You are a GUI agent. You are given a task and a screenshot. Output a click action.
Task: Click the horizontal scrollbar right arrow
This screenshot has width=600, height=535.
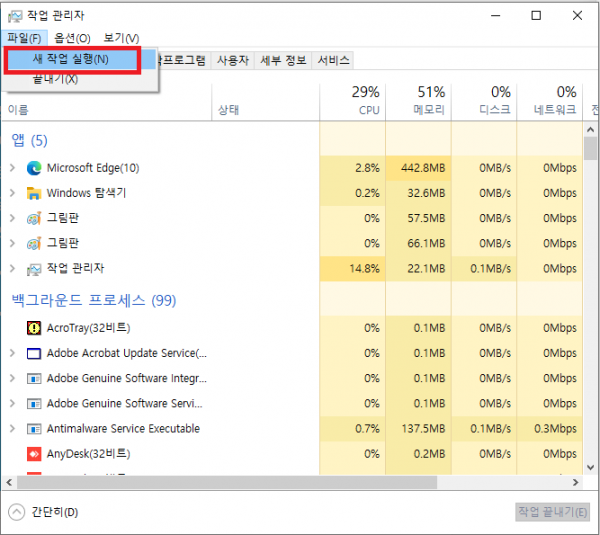[576, 483]
